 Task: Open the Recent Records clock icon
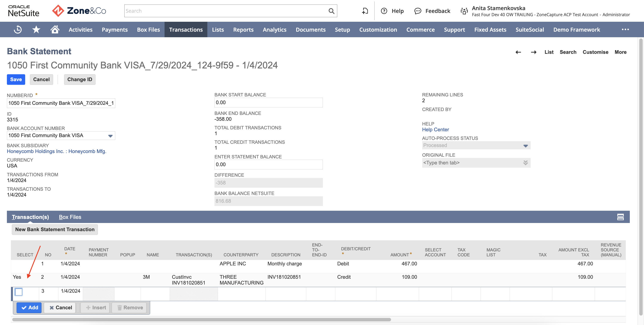[x=18, y=29]
